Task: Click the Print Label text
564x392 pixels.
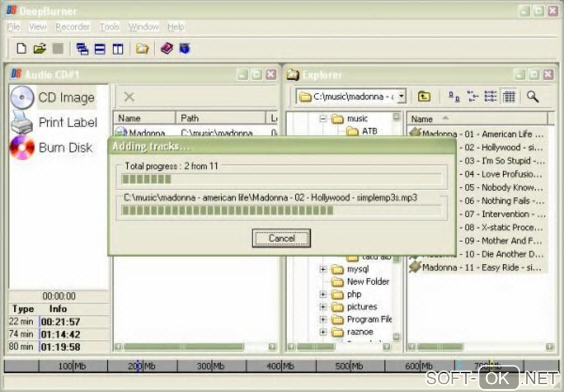Action: click(x=68, y=123)
